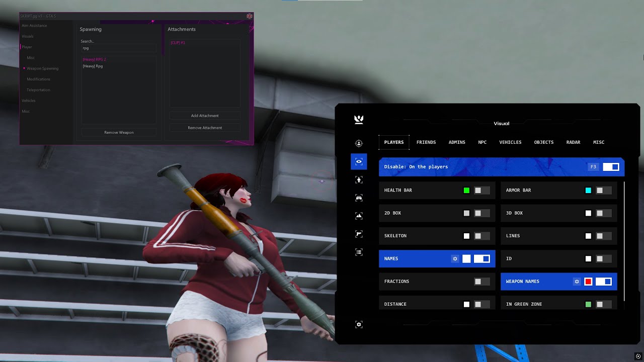Open Aim Assistance in the SKRIPT.gg menu
The image size is (644, 362).
pos(34,26)
